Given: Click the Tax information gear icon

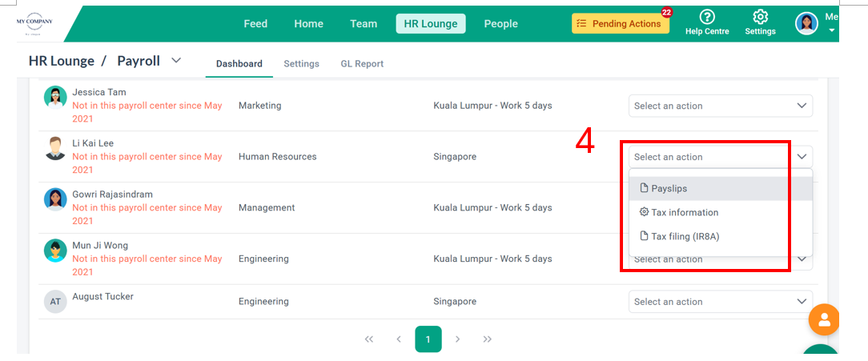Looking at the screenshot, I should [x=644, y=212].
